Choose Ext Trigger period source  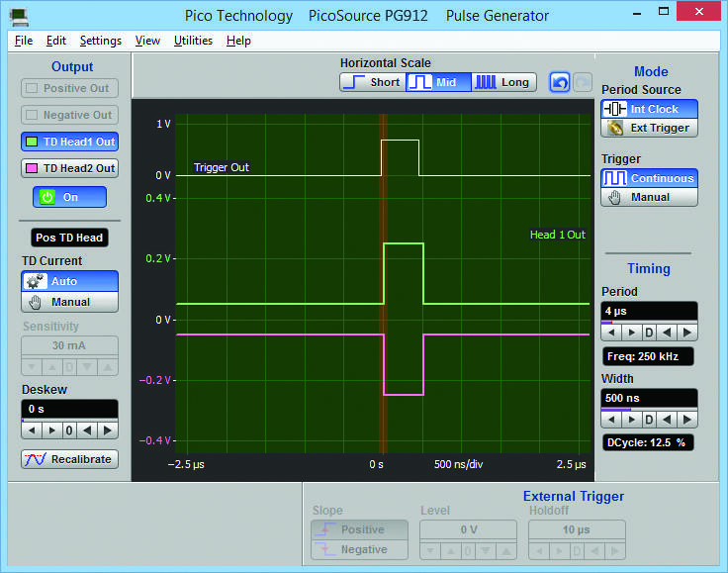tap(649, 128)
